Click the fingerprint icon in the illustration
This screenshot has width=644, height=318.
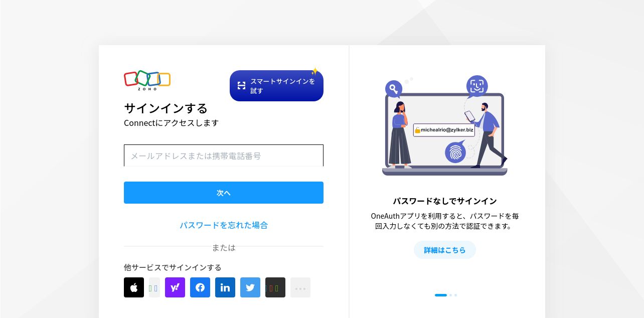click(x=455, y=152)
